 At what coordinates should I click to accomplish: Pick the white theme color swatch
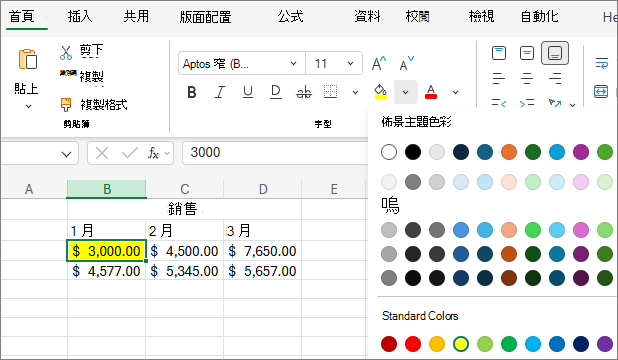(x=389, y=152)
